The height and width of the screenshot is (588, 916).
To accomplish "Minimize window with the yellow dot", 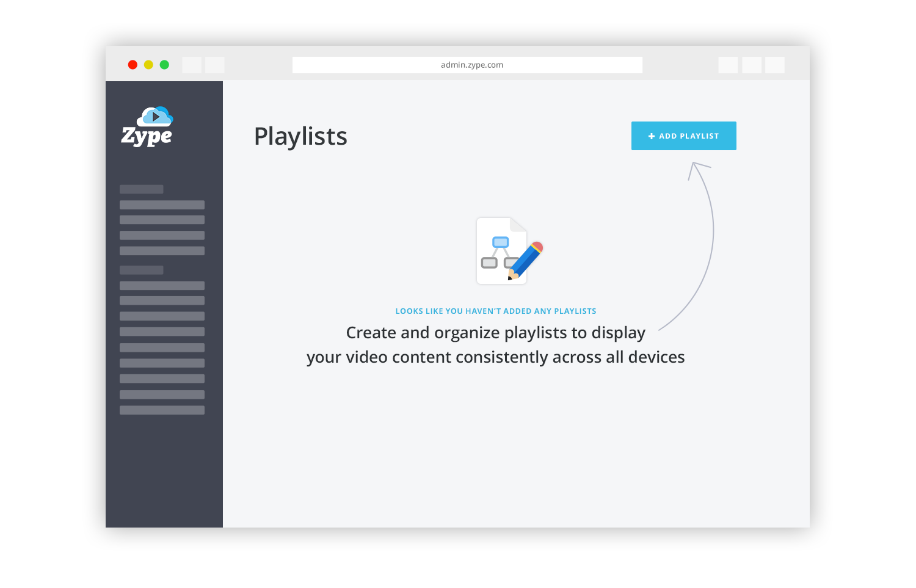I will [148, 65].
